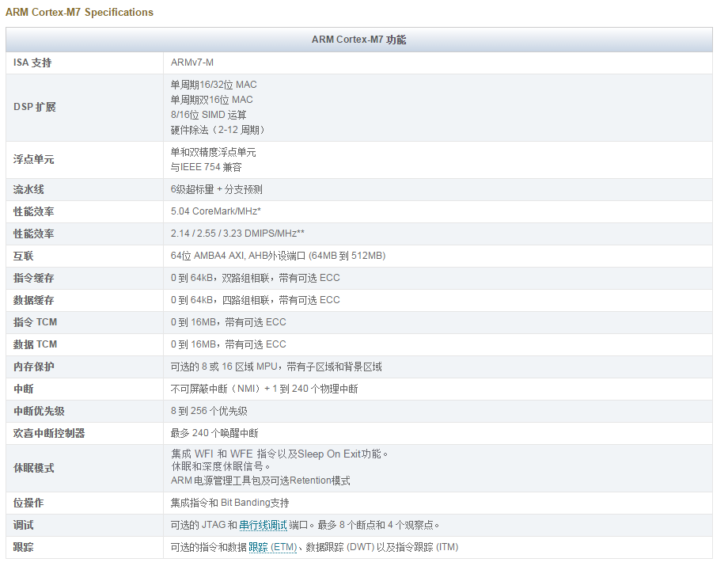Click the 最多 240 个唤醒中断 value
Screen dimensions: 728x566
[214, 434]
